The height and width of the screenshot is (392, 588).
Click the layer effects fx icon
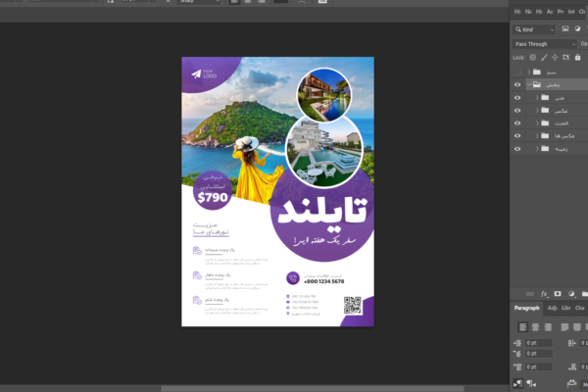[544, 293]
